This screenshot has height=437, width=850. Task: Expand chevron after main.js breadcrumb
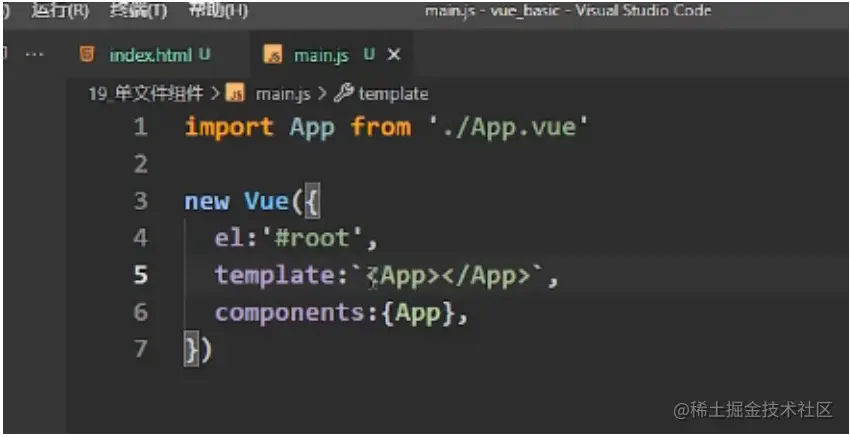click(x=322, y=94)
